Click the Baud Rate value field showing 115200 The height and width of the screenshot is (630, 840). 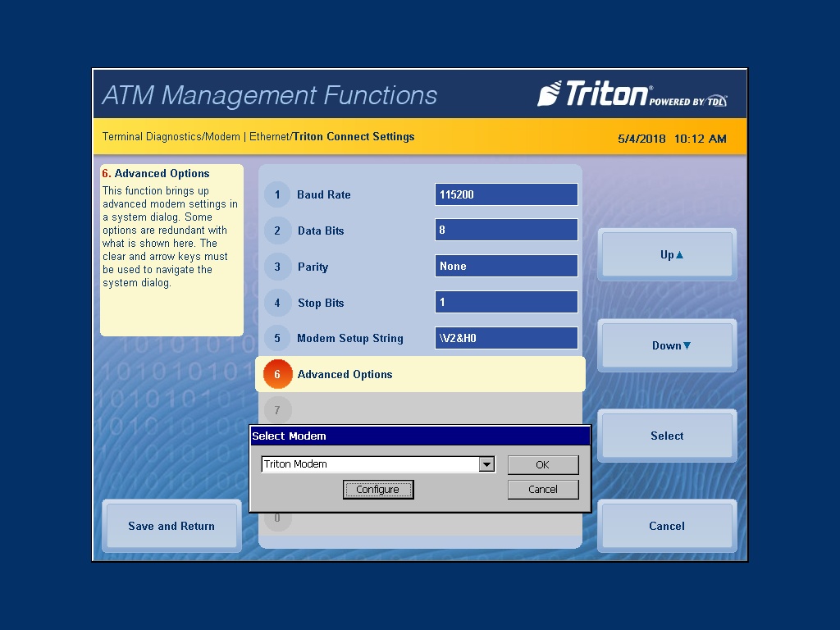(x=505, y=194)
